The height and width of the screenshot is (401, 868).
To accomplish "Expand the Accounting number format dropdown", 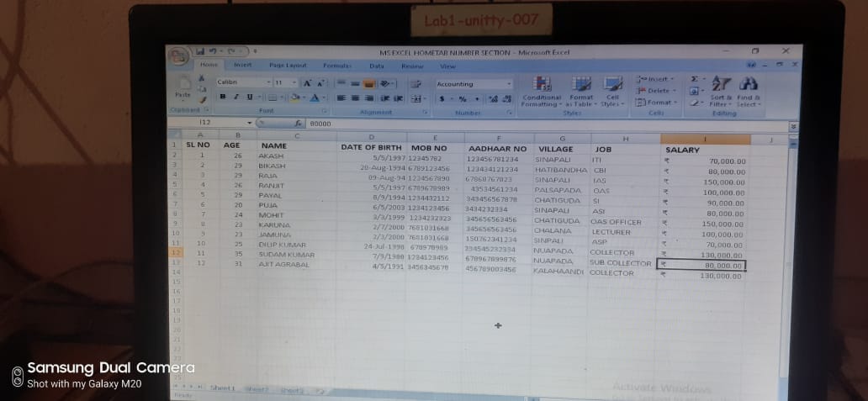I will pos(508,84).
